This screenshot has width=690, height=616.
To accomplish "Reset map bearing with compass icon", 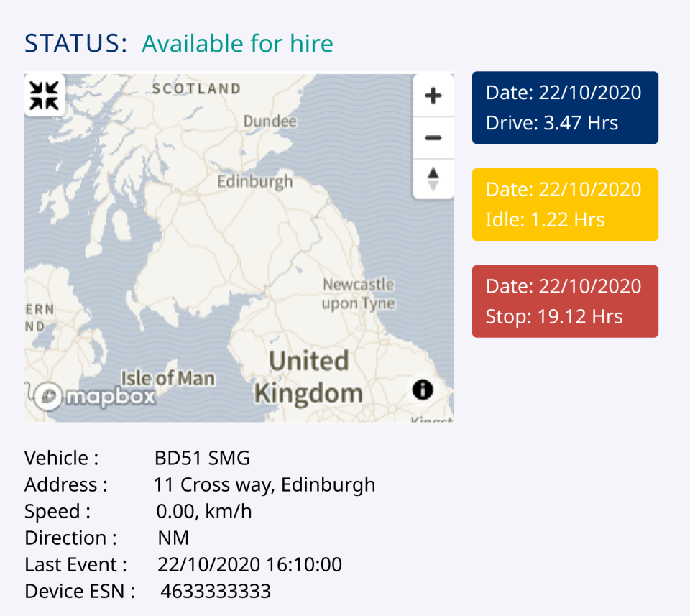I will (x=433, y=179).
